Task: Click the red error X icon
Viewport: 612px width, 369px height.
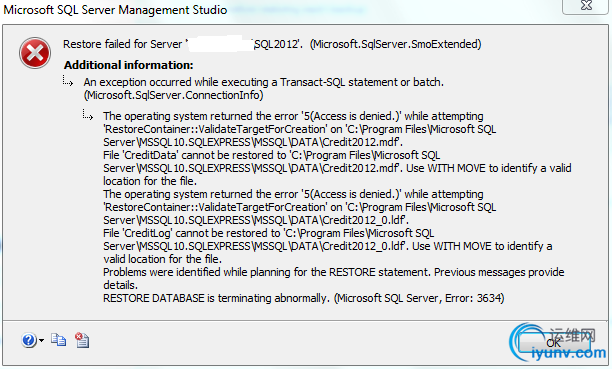Action: pos(35,53)
